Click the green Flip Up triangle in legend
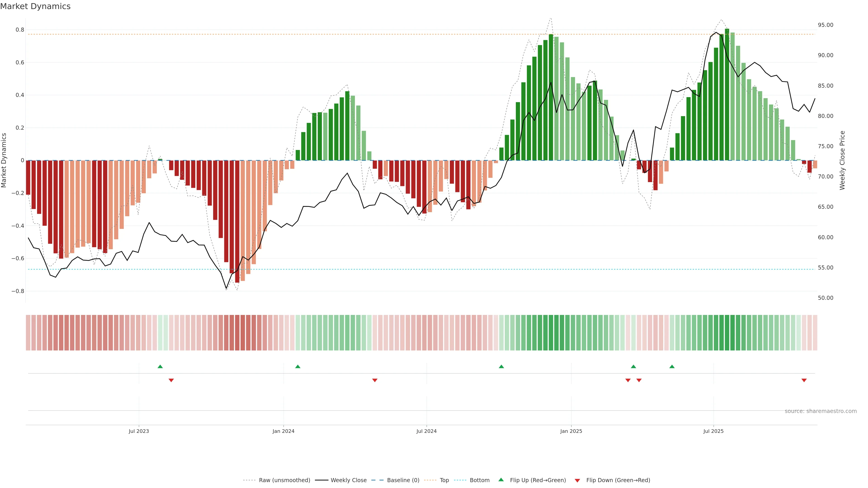The height and width of the screenshot is (488, 868). point(501,480)
